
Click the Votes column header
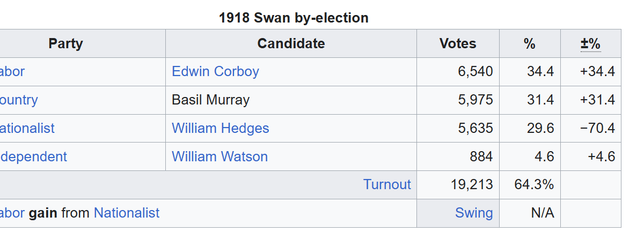tap(458, 44)
